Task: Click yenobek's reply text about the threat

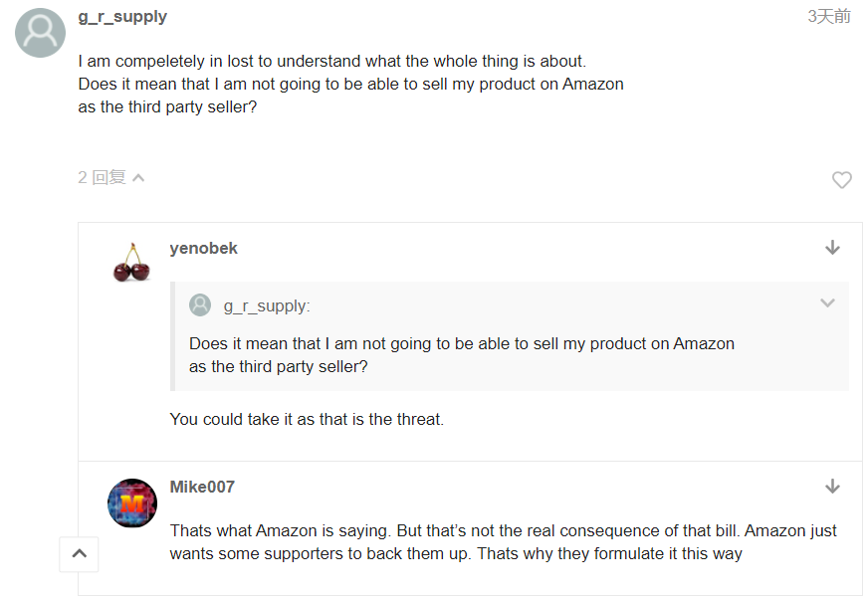Action: point(307,419)
